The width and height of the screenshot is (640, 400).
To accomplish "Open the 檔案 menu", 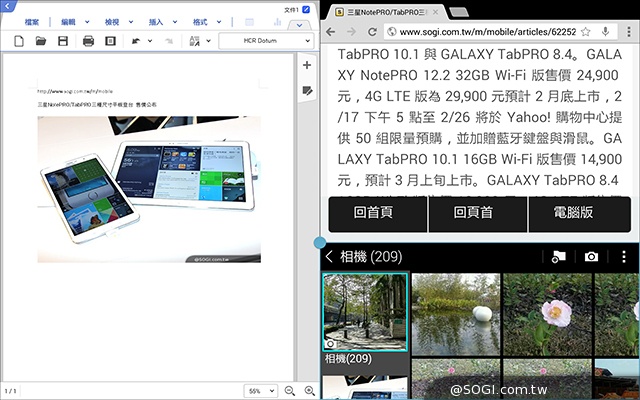I will [32, 22].
